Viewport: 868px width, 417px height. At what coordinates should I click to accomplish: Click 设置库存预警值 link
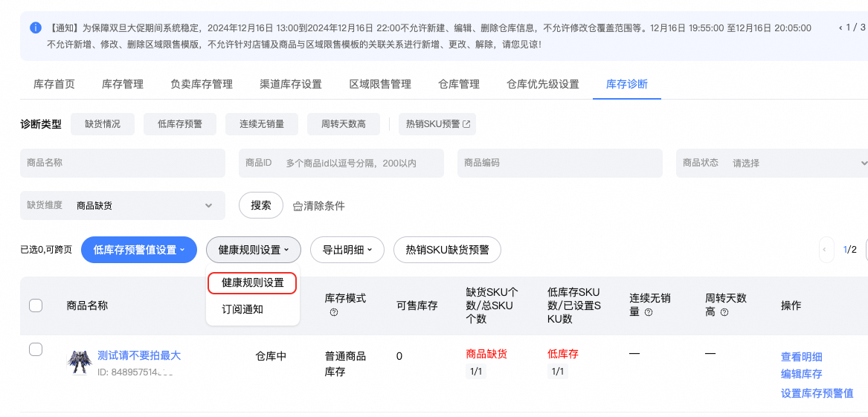click(817, 393)
